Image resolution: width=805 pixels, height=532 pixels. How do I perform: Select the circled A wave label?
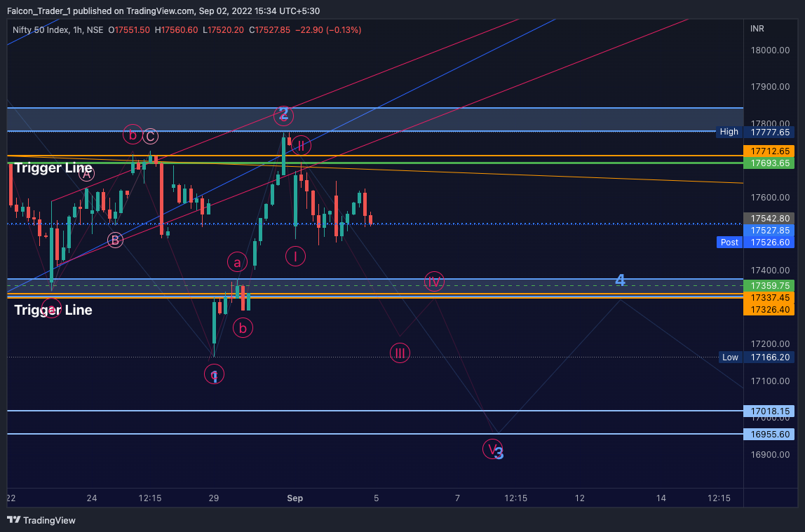pyautogui.click(x=86, y=174)
